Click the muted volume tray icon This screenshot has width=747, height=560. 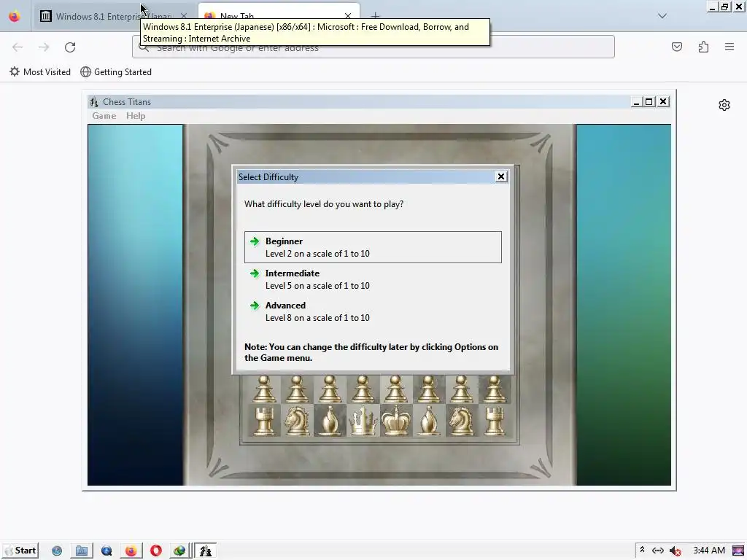675,551
